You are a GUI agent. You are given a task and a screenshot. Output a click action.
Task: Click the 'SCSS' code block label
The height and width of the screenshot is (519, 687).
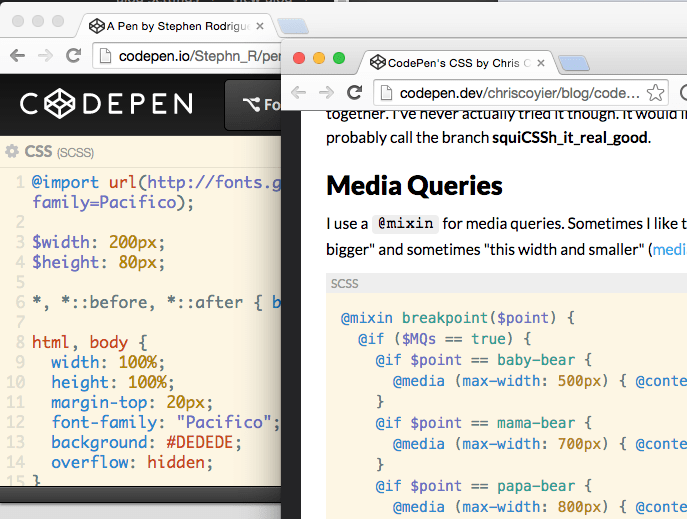(x=344, y=284)
